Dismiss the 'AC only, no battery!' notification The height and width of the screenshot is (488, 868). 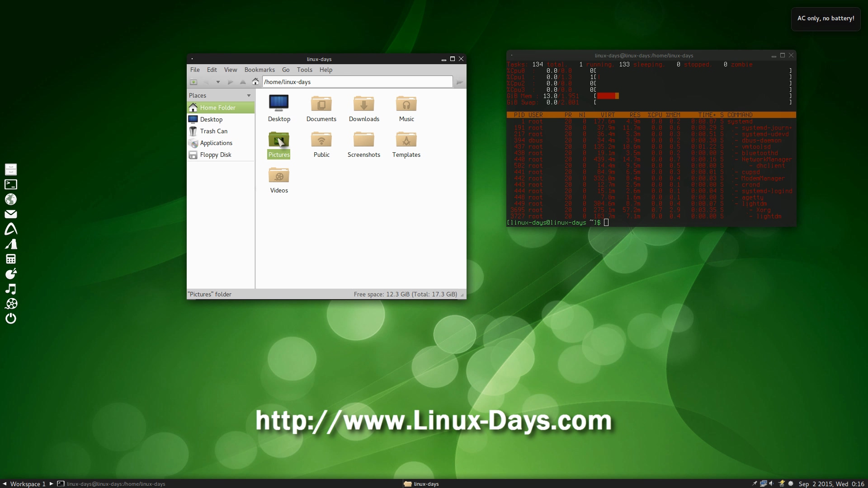tap(826, 19)
